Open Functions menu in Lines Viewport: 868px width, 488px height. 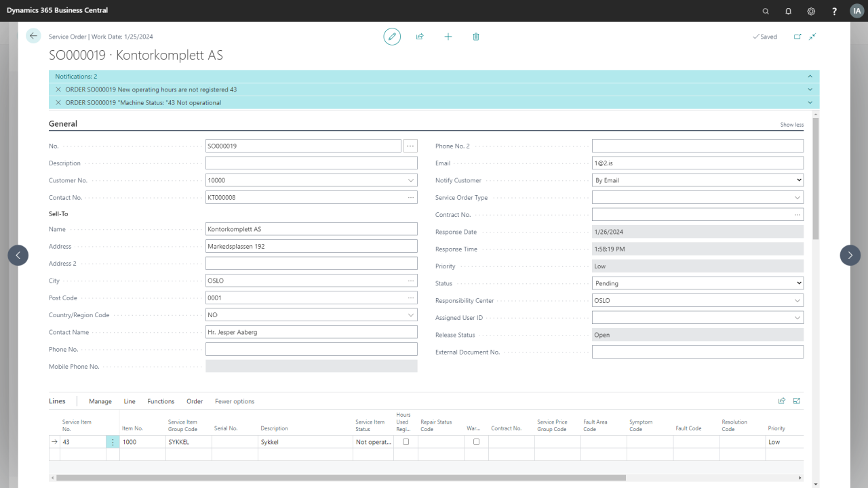tap(161, 401)
